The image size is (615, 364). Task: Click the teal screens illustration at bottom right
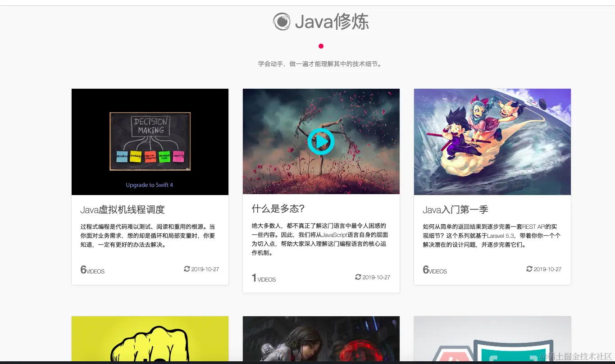(492, 339)
